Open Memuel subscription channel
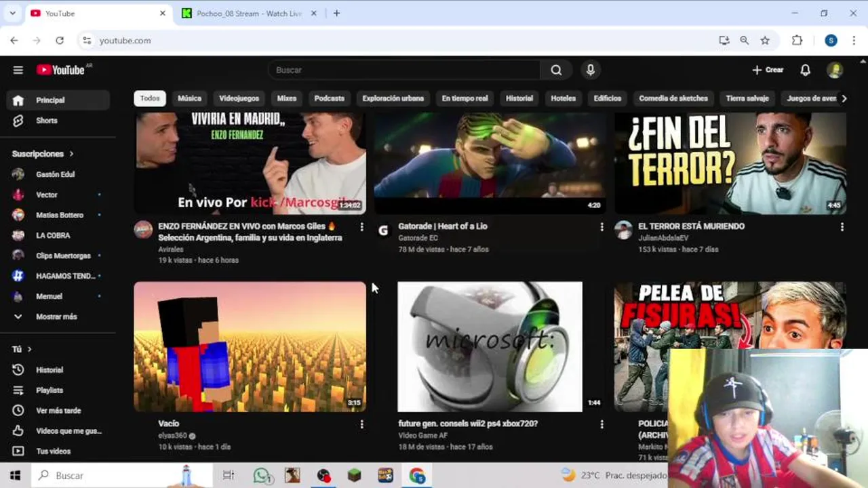Image resolution: width=868 pixels, height=488 pixels. (58, 296)
